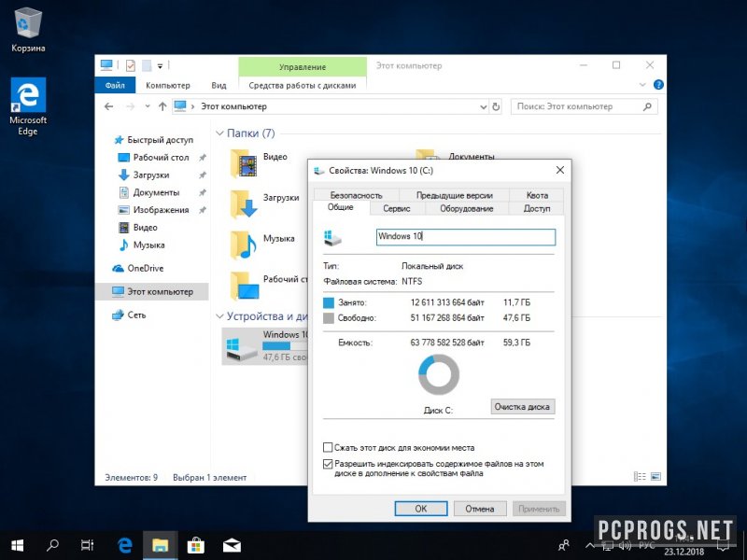
Task: Open Edge from the taskbar
Action: click(125, 545)
